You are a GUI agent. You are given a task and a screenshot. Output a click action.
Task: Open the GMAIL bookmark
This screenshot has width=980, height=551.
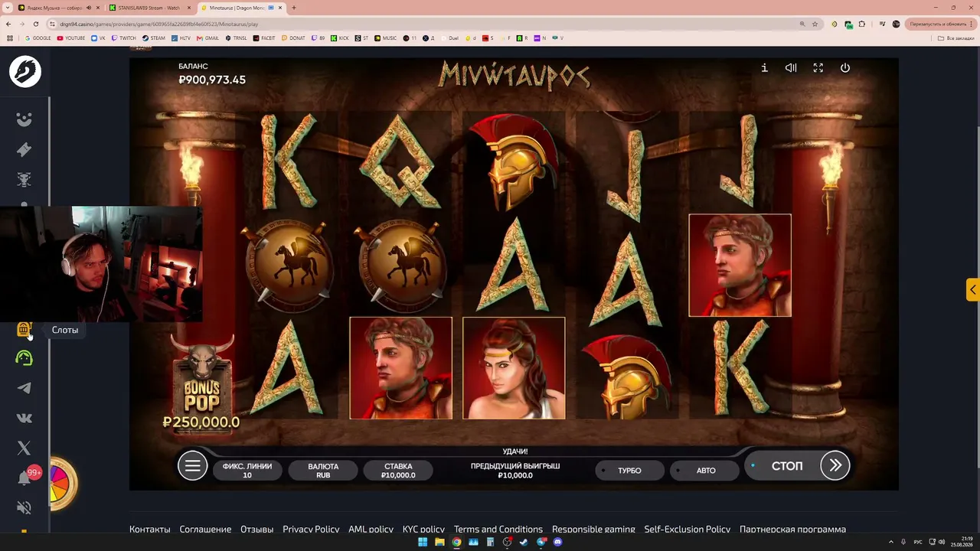tap(207, 37)
